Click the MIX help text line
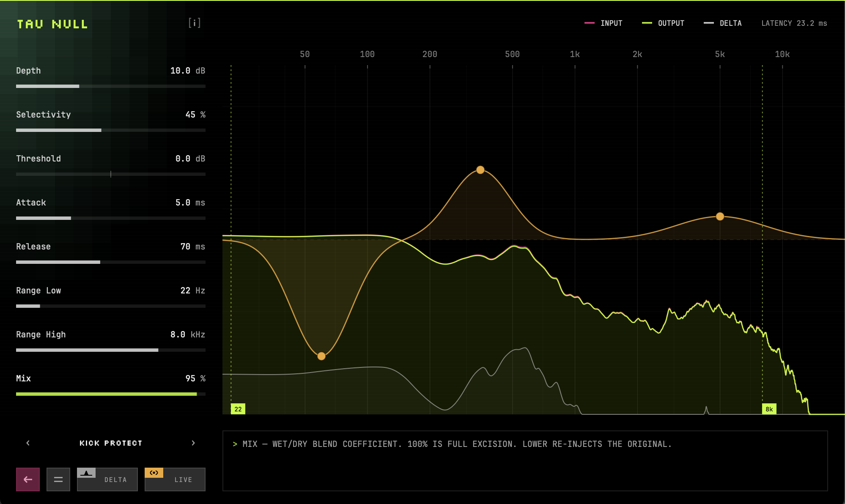This screenshot has height=504, width=845. [452, 444]
